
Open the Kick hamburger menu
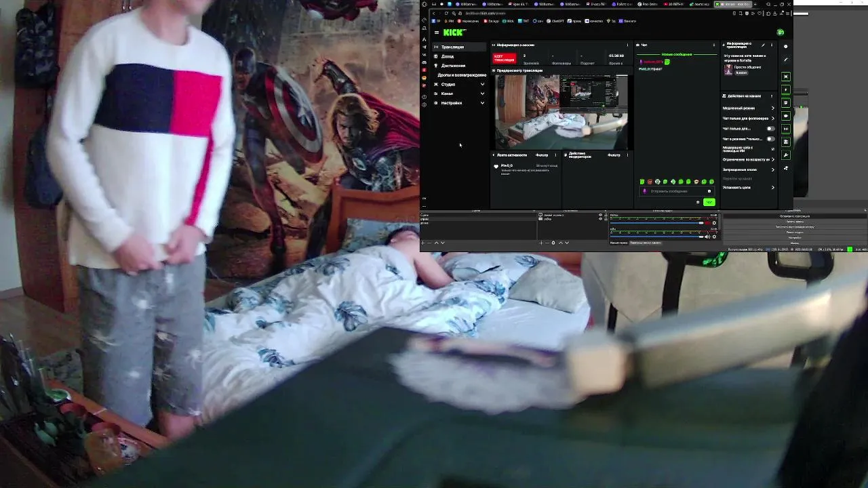coord(437,33)
